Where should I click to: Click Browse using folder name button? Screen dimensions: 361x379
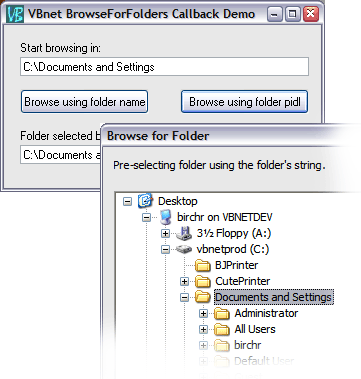[84, 102]
